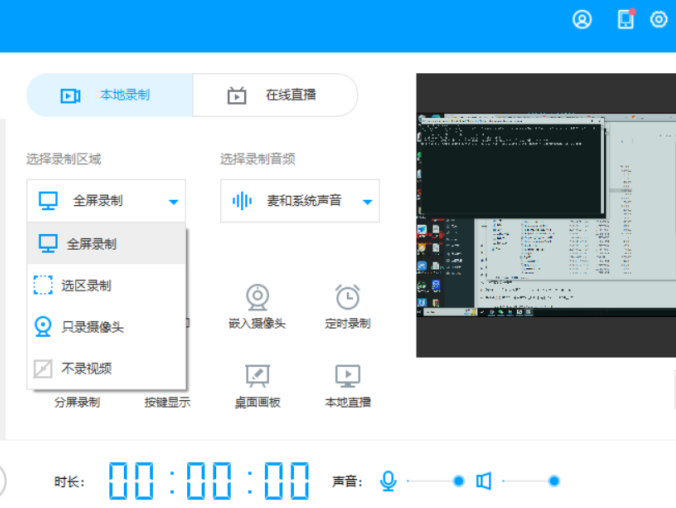The height and width of the screenshot is (508, 676).
Task: Choose 不录视频 from the dropdown list
Action: pos(106,369)
